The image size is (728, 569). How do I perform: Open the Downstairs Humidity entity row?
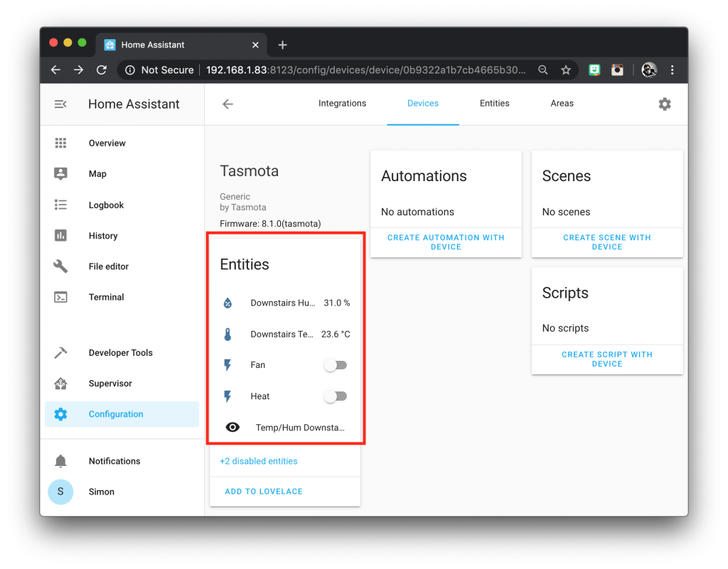point(285,303)
